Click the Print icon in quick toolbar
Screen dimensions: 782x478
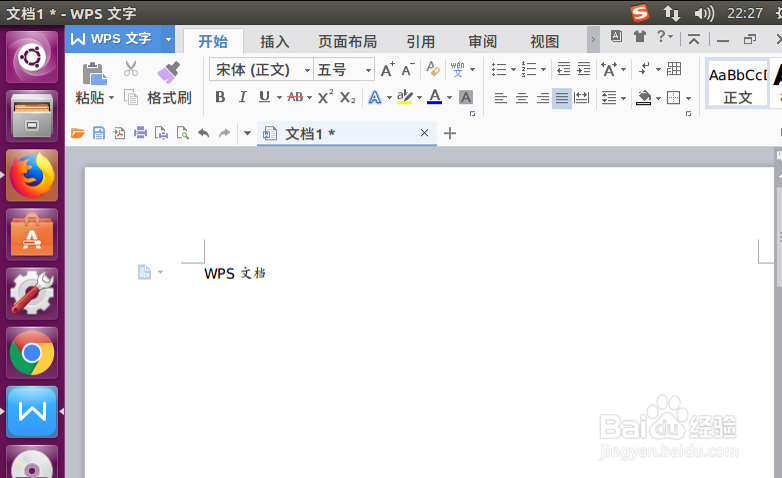click(141, 133)
